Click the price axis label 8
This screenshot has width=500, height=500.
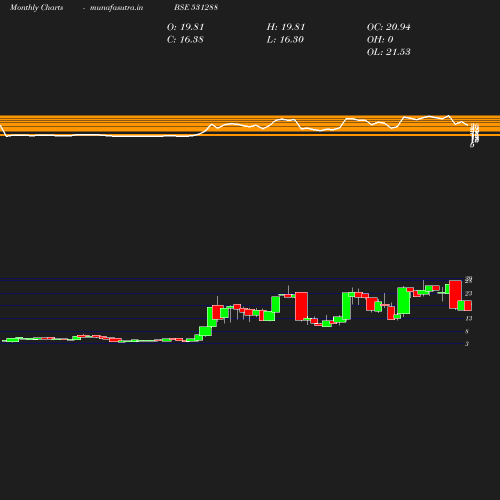tap(467, 331)
